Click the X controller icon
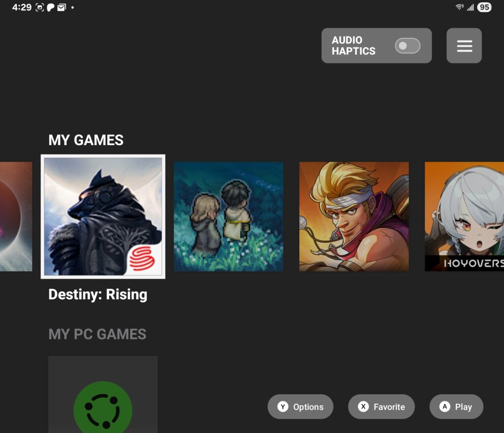The width and height of the screenshot is (504, 433). click(363, 406)
